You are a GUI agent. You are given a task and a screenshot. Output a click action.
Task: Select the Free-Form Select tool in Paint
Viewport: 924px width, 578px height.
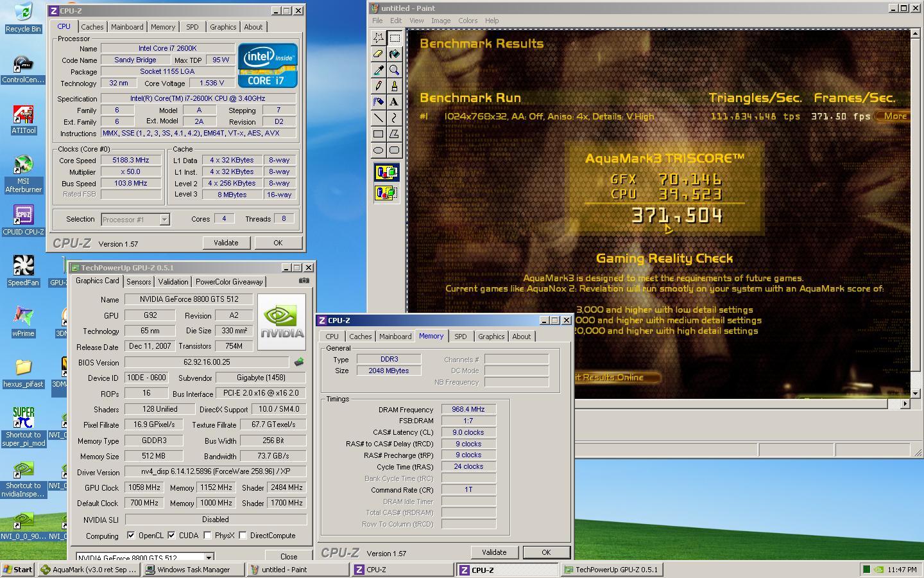pyautogui.click(x=379, y=38)
